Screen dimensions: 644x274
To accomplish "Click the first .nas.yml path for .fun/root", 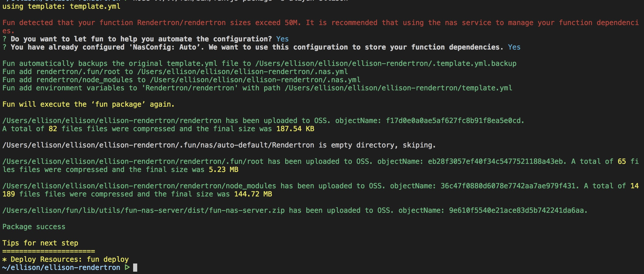I will pos(243,72).
